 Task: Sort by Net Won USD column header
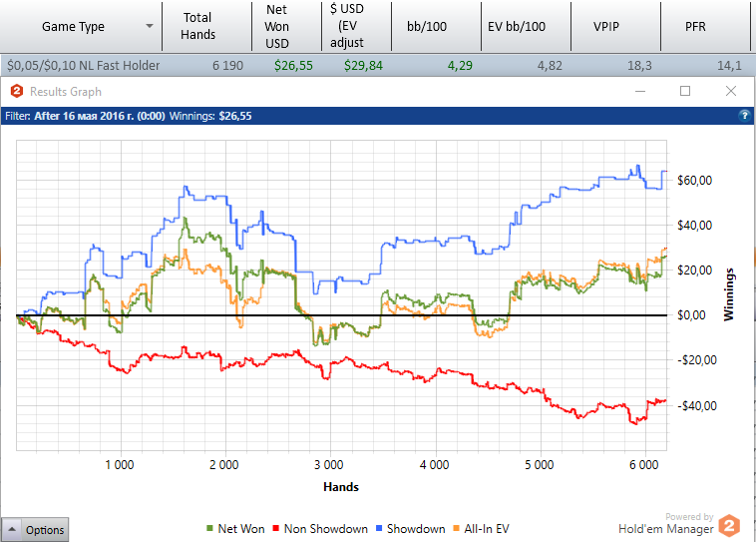(x=286, y=26)
